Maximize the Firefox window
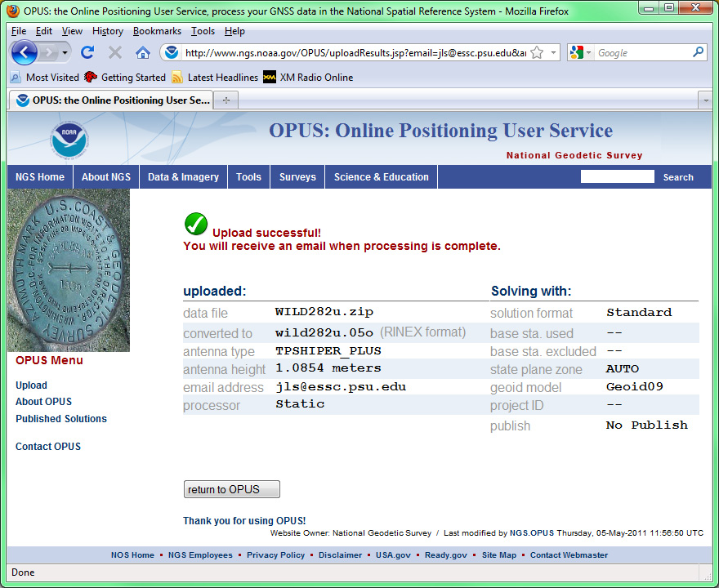The width and height of the screenshot is (719, 588). click(668, 8)
